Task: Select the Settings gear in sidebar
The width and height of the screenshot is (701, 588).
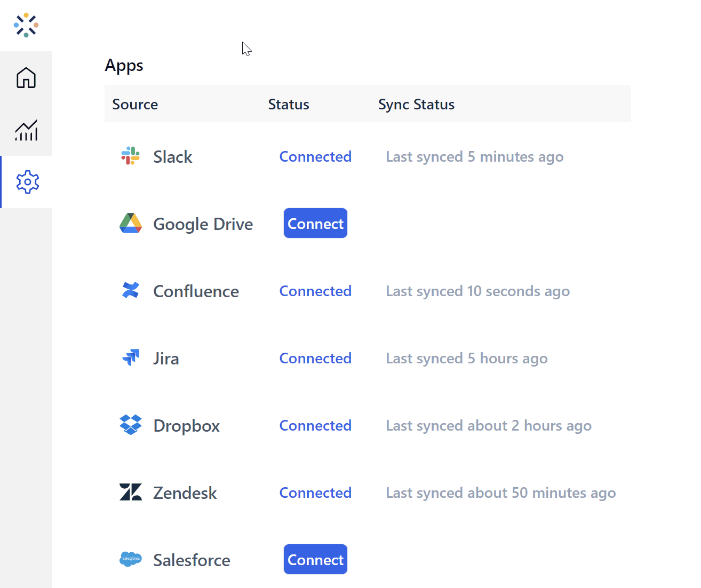Action: click(x=27, y=182)
